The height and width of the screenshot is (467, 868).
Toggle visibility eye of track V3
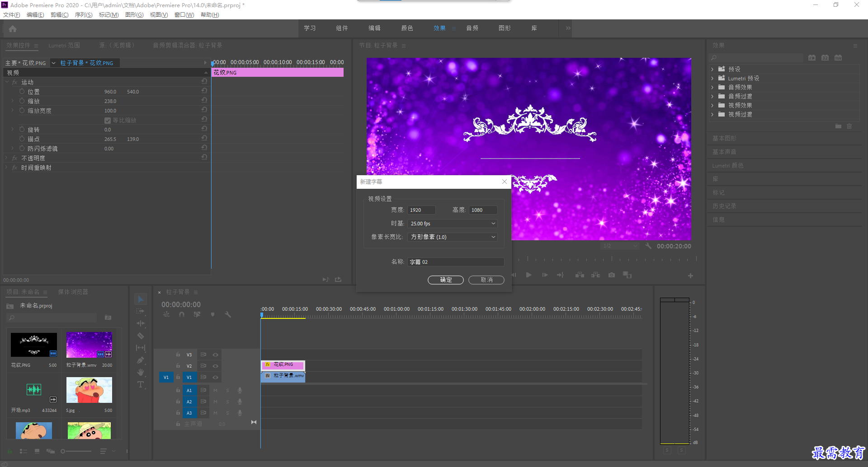pos(216,355)
